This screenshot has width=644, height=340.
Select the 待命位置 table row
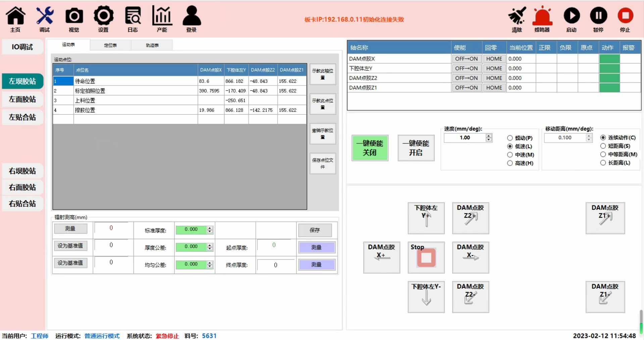tap(180, 81)
